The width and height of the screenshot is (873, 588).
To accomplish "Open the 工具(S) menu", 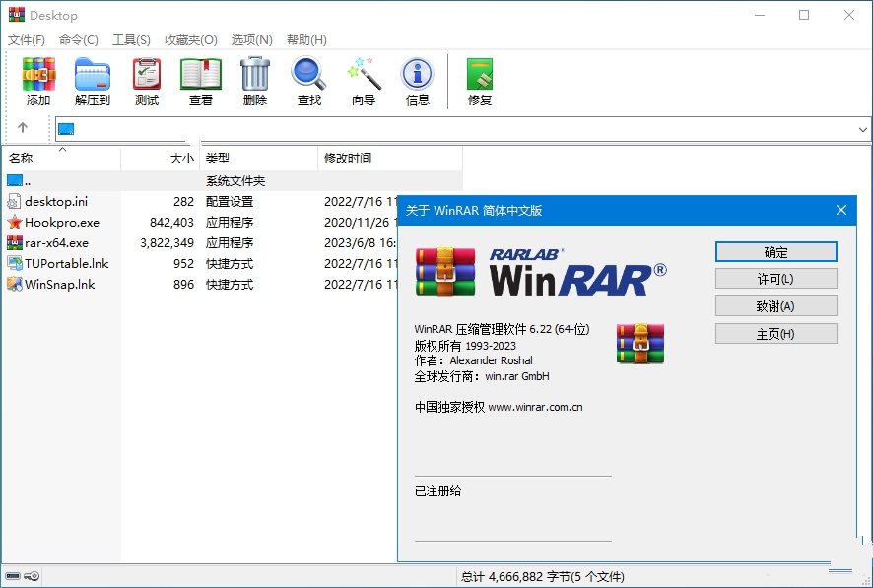I will 131,40.
